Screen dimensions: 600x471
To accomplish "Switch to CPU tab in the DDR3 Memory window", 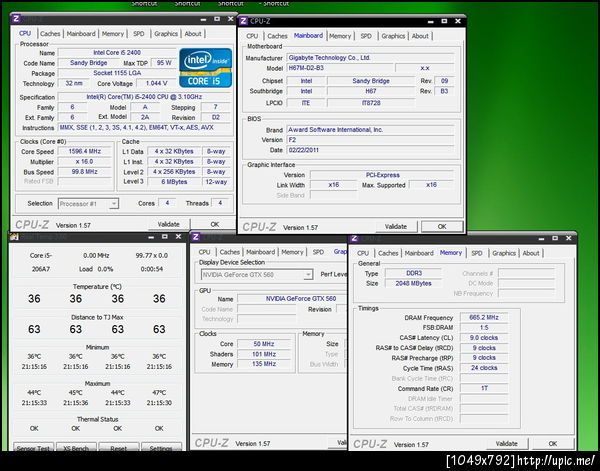I will point(363,253).
